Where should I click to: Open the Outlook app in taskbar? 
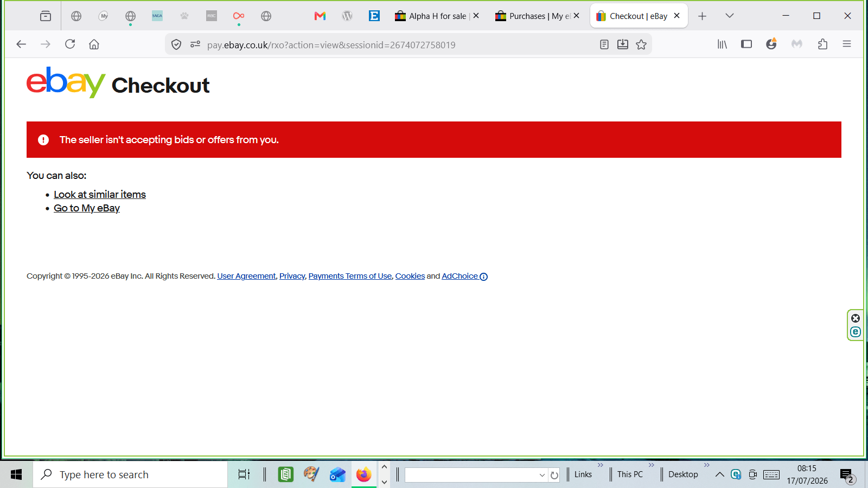[x=337, y=474]
